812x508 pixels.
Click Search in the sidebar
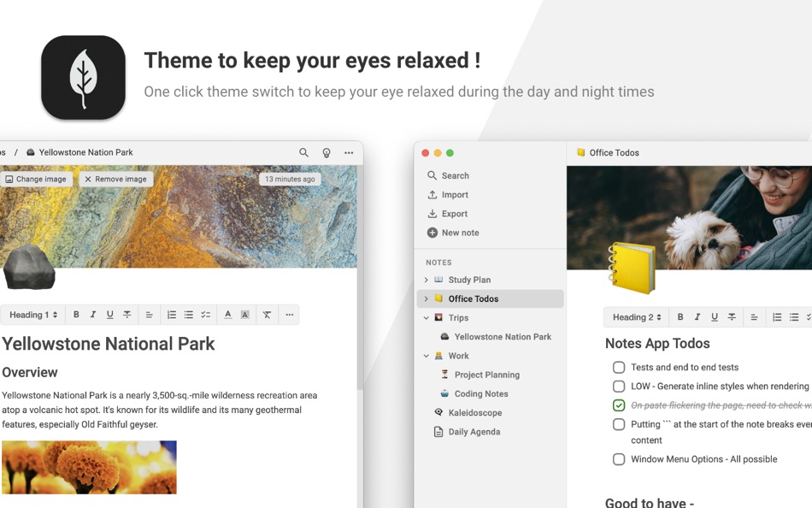tap(449, 175)
